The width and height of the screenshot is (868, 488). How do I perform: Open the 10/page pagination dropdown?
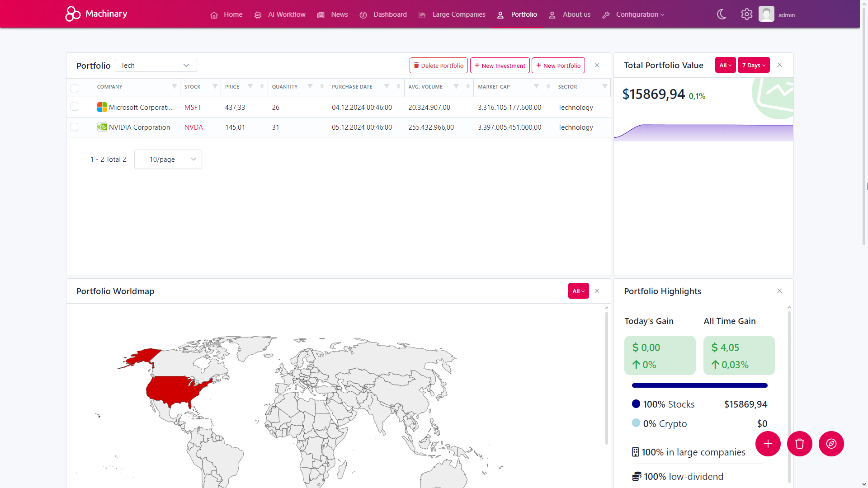pyautogui.click(x=168, y=160)
